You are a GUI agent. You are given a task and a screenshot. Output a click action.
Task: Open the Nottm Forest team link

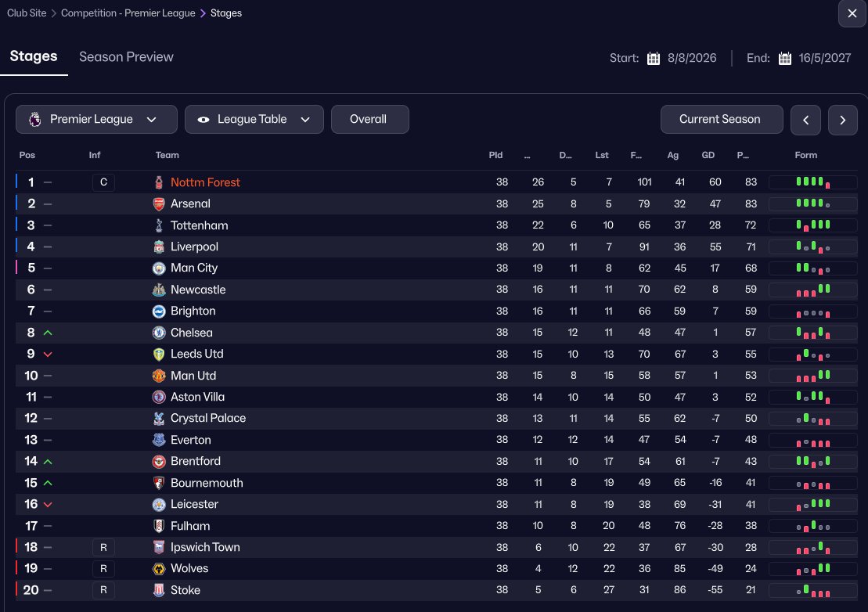(x=205, y=182)
